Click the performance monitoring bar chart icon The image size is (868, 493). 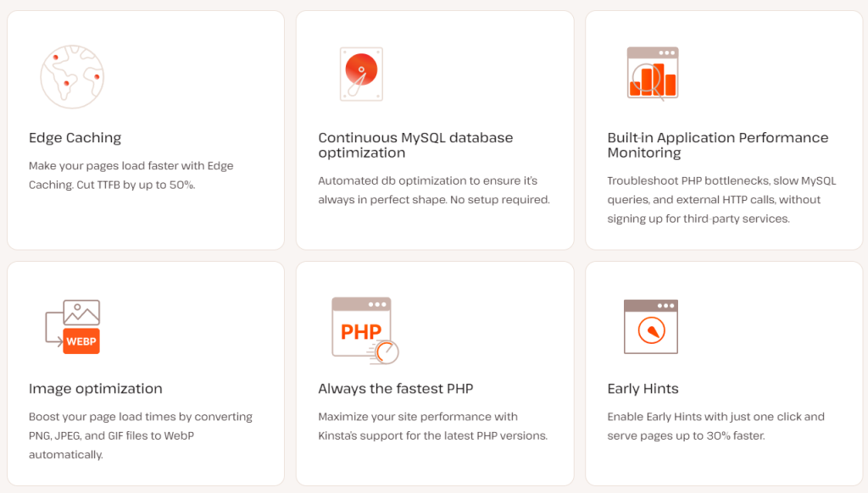[x=652, y=74]
